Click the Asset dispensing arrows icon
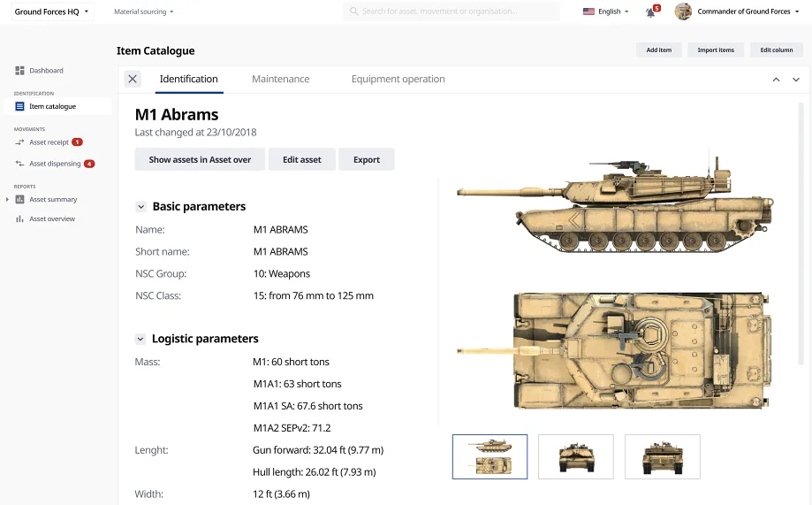This screenshot has width=812, height=505. point(19,164)
